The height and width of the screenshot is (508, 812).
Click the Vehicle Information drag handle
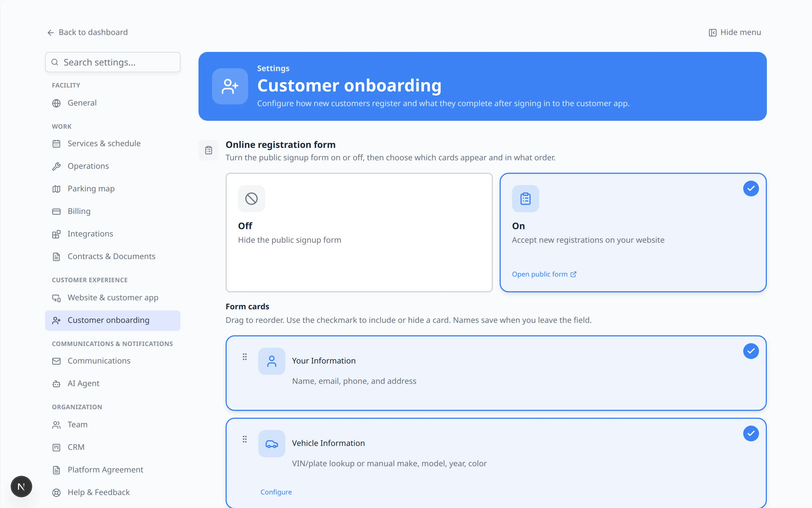[x=245, y=439]
